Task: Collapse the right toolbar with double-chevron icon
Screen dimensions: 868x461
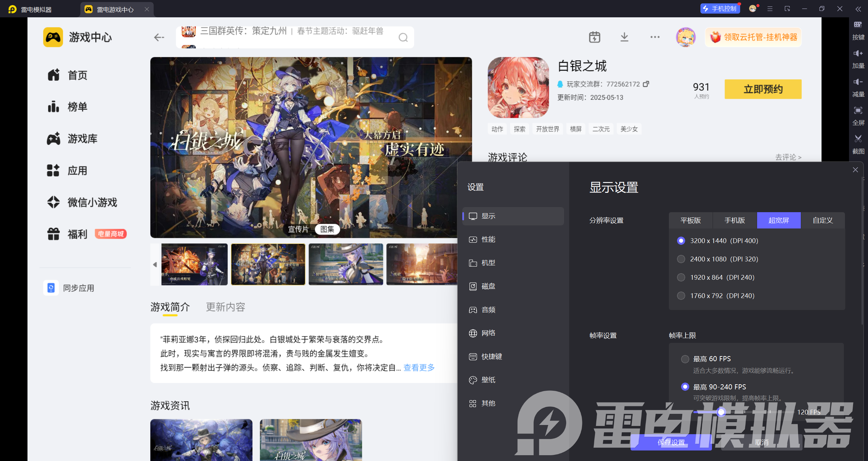Action: pos(858,9)
